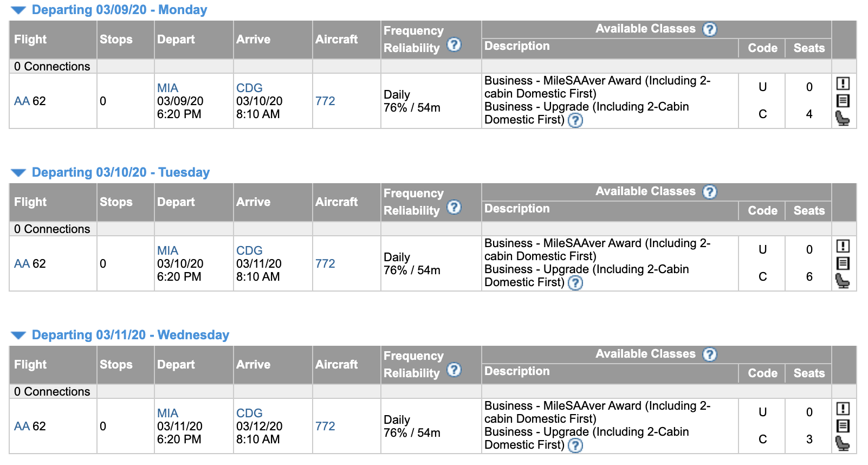Click the Departing 03/10/20 - Tuesday heading
Image resolution: width=868 pixels, height=465 pixels.
[120, 172]
